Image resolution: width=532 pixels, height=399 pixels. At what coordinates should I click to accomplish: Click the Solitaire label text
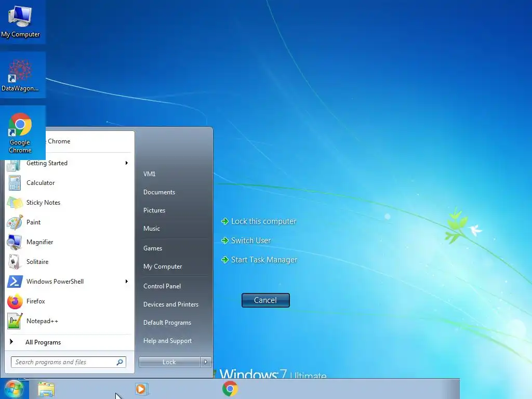pos(37,262)
